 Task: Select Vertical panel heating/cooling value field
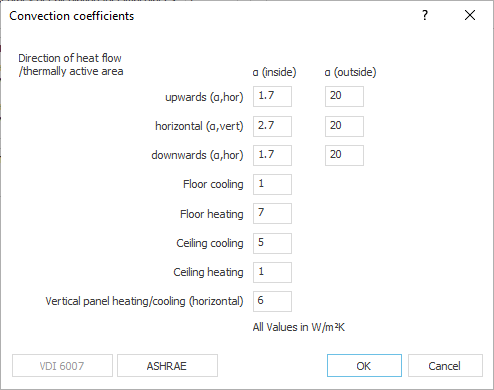272,301
